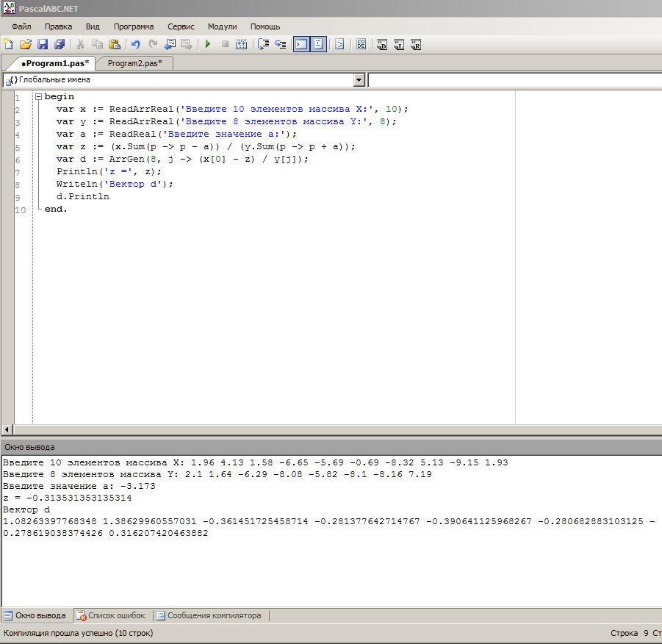Image resolution: width=662 pixels, height=644 pixels.
Task: Save the current program with the floppy icon
Action: tap(42, 45)
